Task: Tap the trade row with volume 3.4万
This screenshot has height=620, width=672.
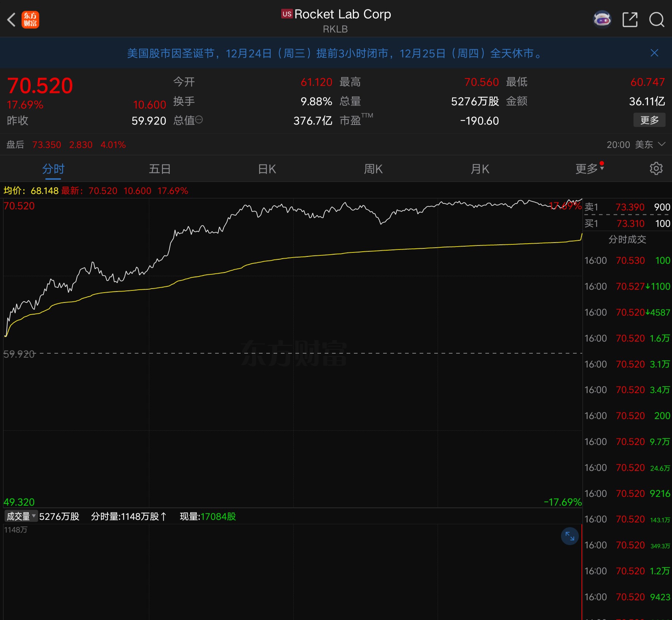Action: [x=627, y=390]
